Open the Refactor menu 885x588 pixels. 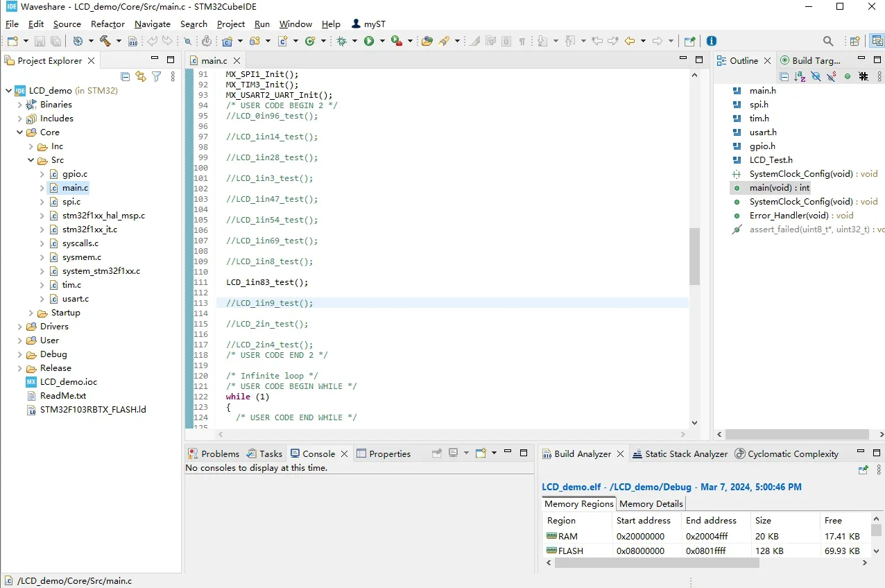pos(108,24)
